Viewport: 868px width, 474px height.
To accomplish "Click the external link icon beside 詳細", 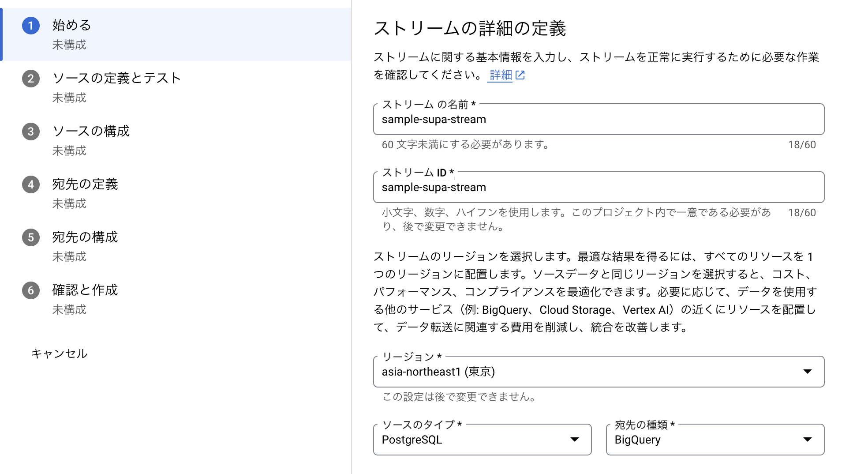I will point(520,75).
